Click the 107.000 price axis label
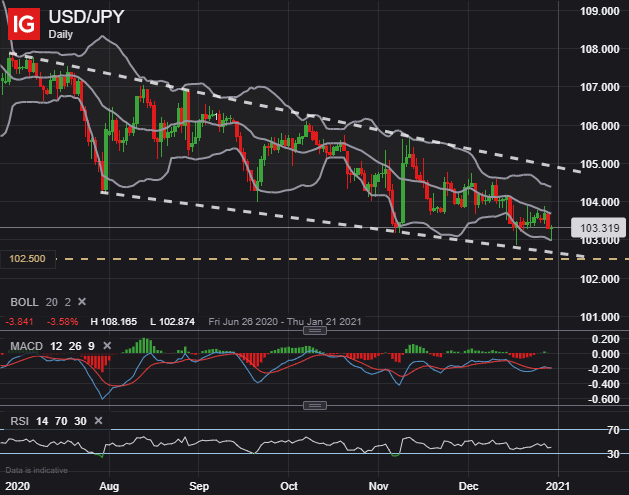The width and height of the screenshot is (629, 495). [600, 87]
